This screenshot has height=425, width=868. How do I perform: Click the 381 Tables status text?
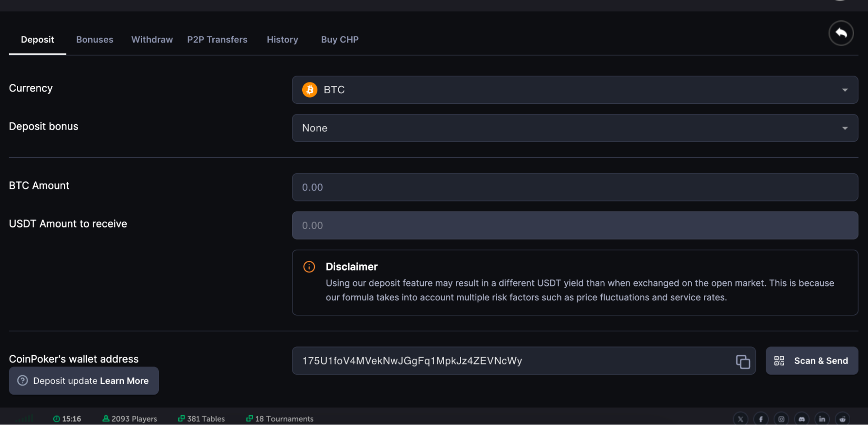206,419
